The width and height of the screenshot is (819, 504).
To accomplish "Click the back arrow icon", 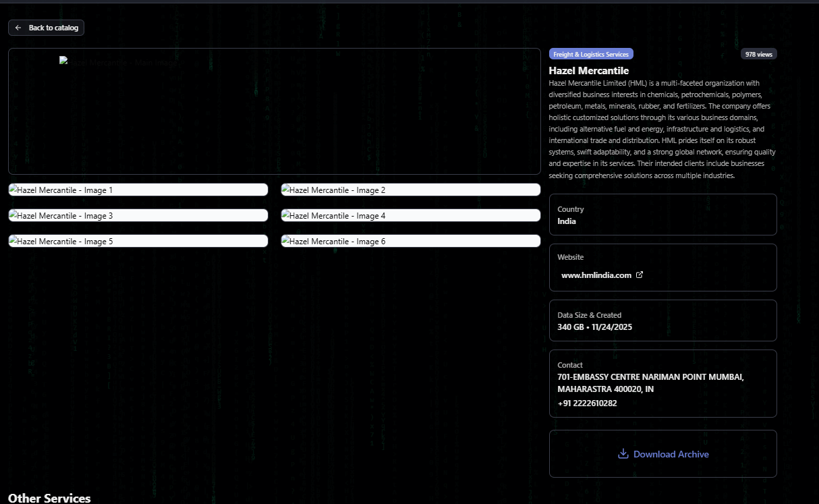I will 18,28.
